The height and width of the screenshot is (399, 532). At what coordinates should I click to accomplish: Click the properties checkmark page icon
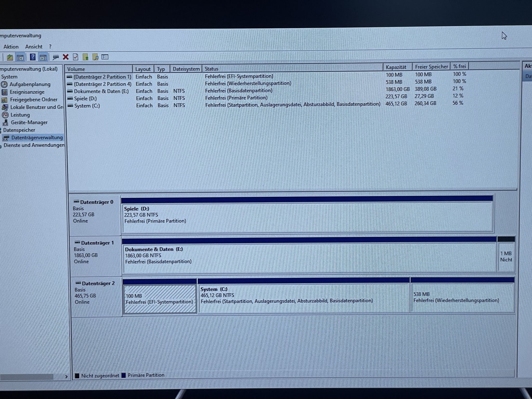click(x=76, y=57)
